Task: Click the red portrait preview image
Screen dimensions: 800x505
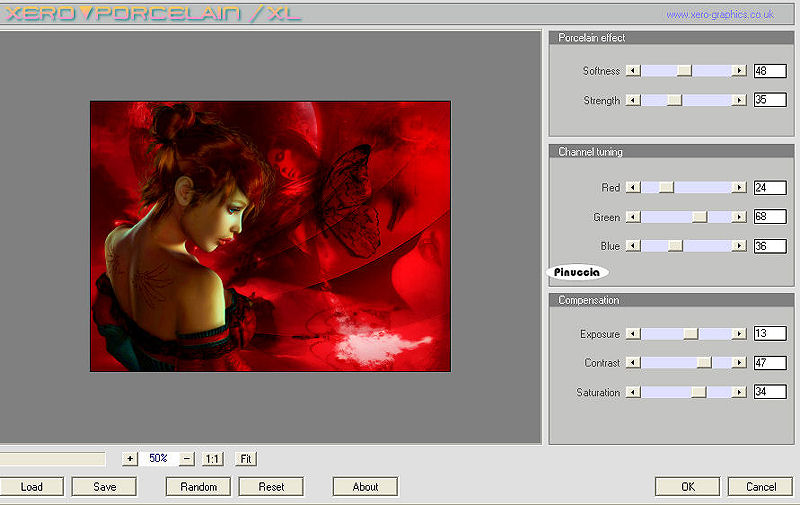Action: (270, 236)
